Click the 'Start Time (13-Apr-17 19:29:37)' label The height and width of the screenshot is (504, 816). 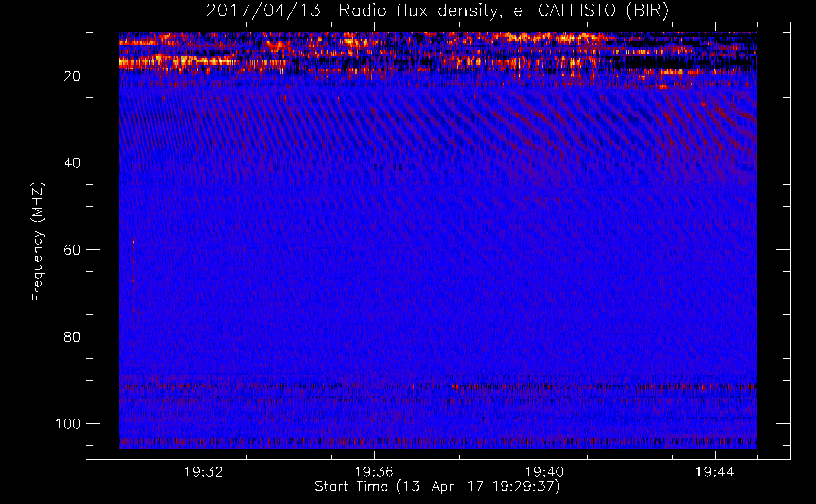click(x=437, y=487)
